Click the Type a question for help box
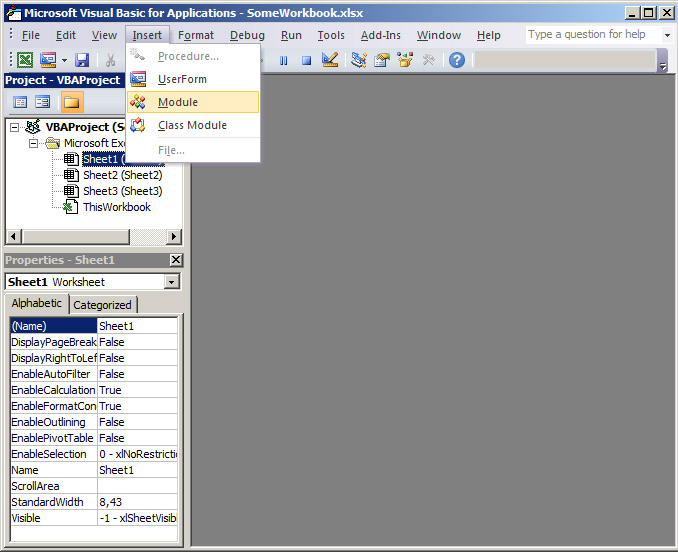678x552 pixels. (x=592, y=35)
